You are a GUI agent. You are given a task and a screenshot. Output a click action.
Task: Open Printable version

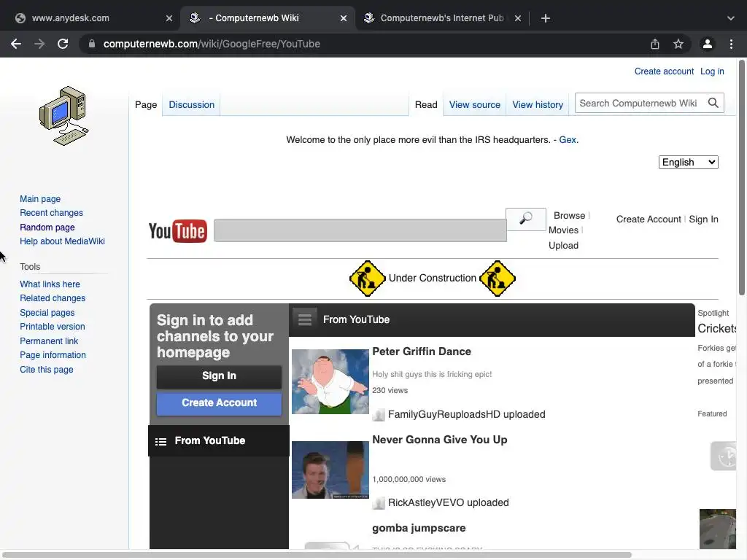pyautogui.click(x=53, y=327)
